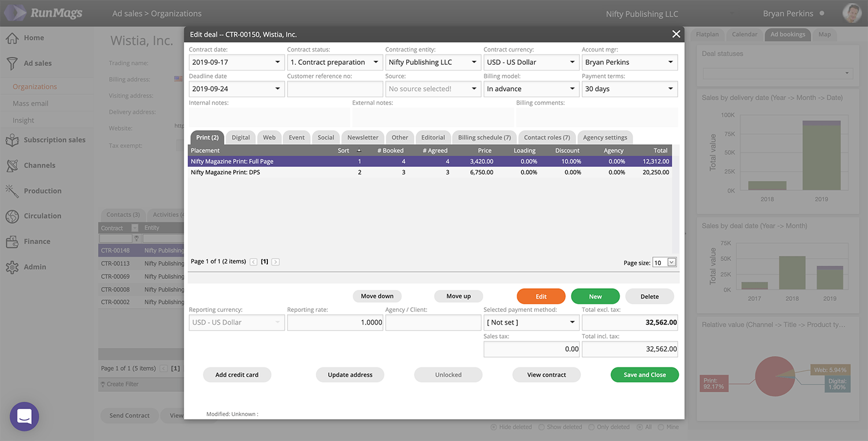Select Mine radio option

point(660,427)
